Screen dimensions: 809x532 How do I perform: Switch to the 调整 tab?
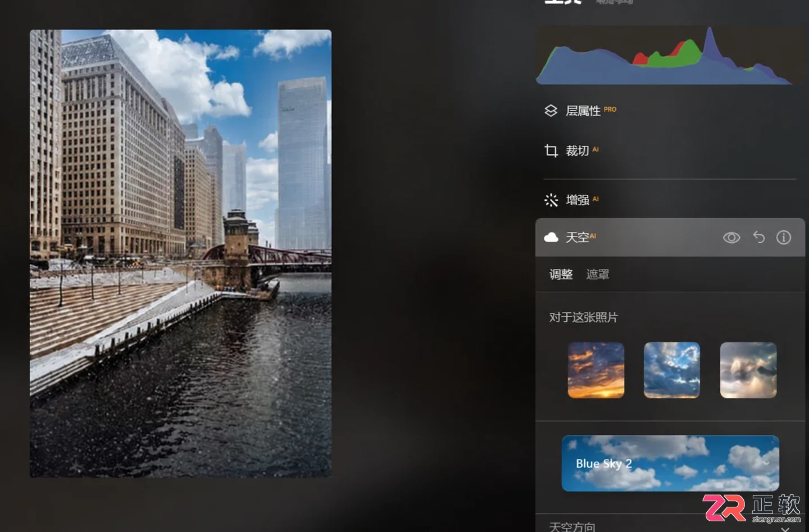[561, 274]
